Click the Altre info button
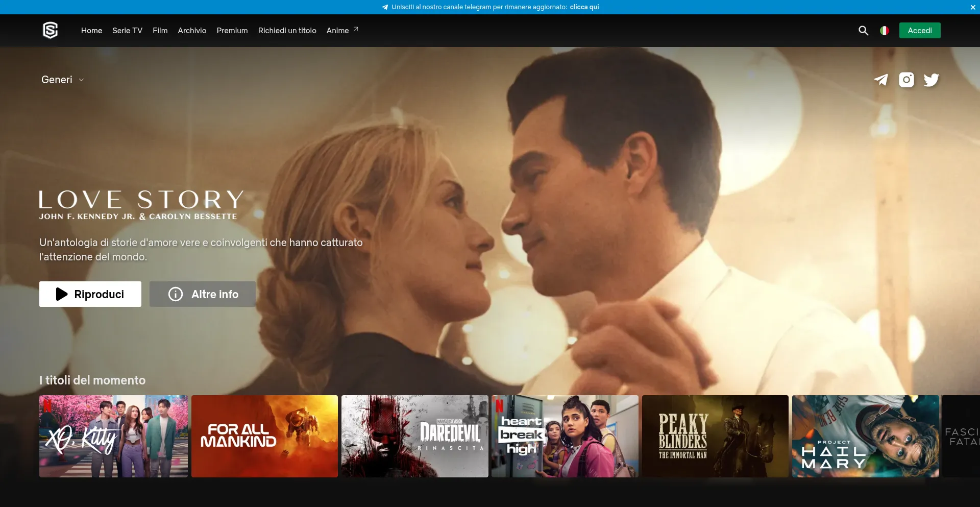980x507 pixels. (x=203, y=294)
